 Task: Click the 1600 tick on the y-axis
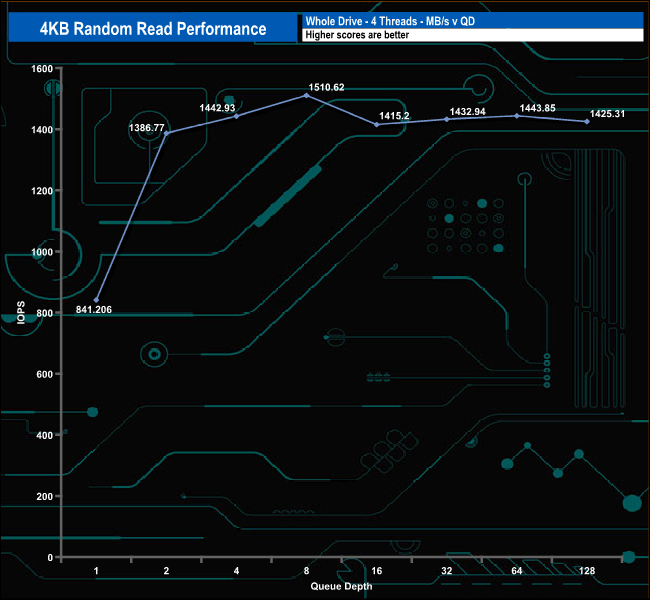(38, 68)
